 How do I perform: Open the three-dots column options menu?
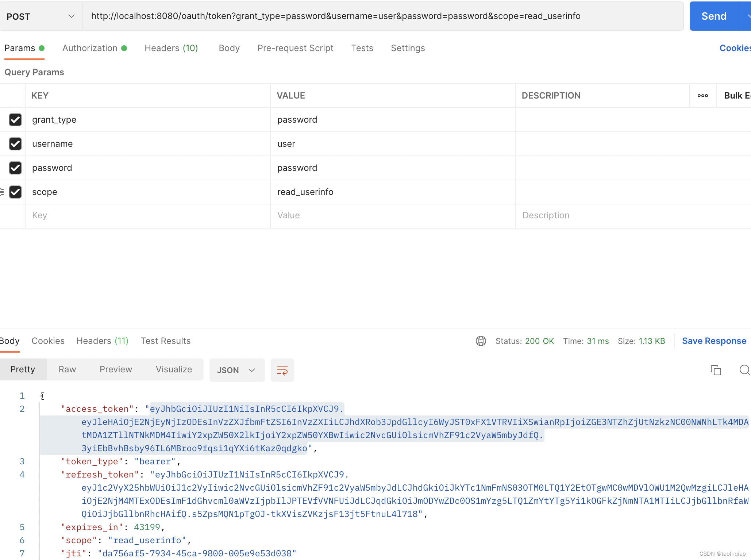pyautogui.click(x=702, y=96)
